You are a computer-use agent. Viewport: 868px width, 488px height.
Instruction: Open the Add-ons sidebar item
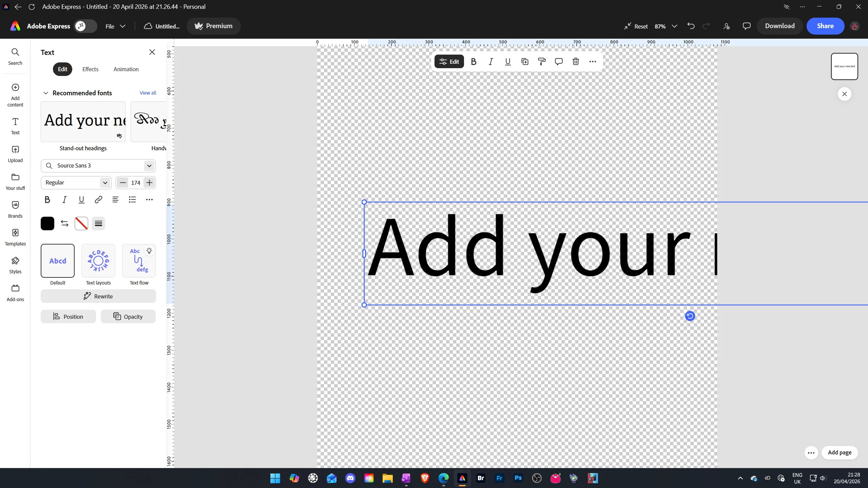[15, 292]
